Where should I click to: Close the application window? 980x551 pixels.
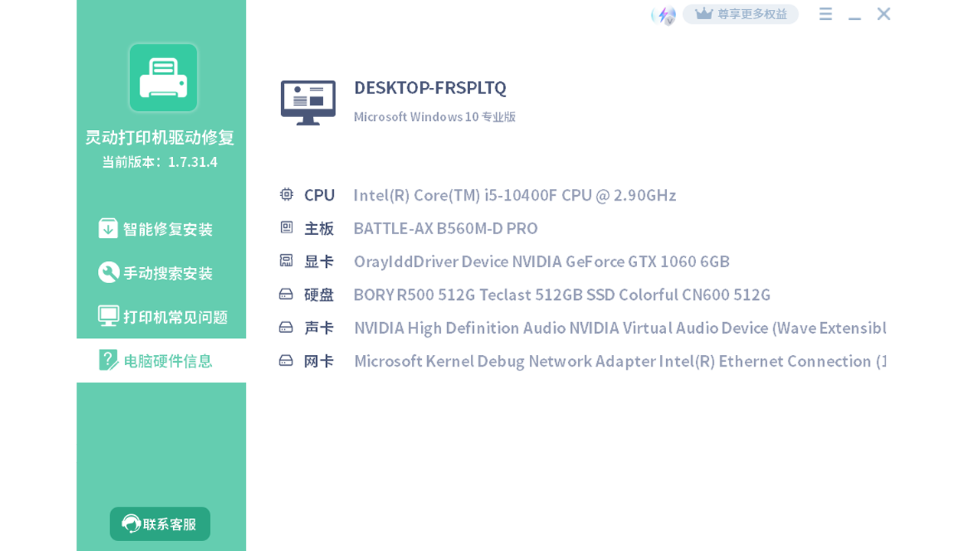[x=884, y=14]
